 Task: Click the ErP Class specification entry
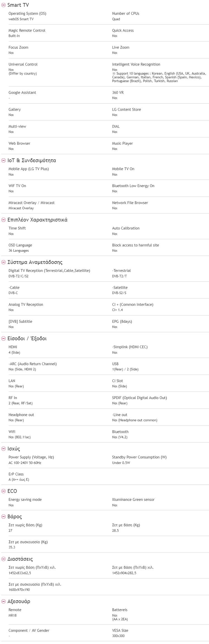(16, 474)
